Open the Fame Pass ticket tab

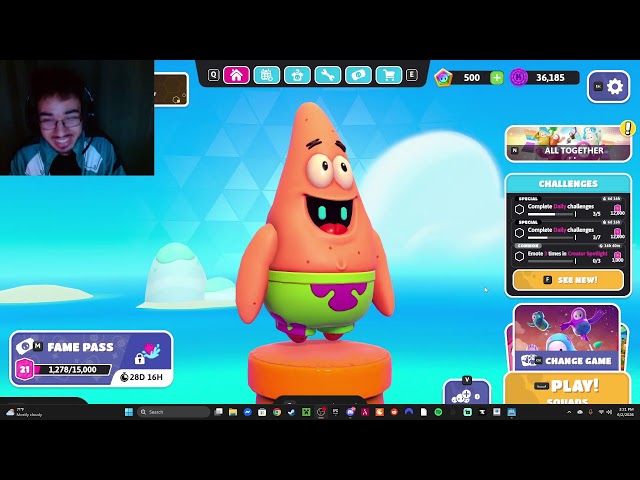tap(358, 75)
